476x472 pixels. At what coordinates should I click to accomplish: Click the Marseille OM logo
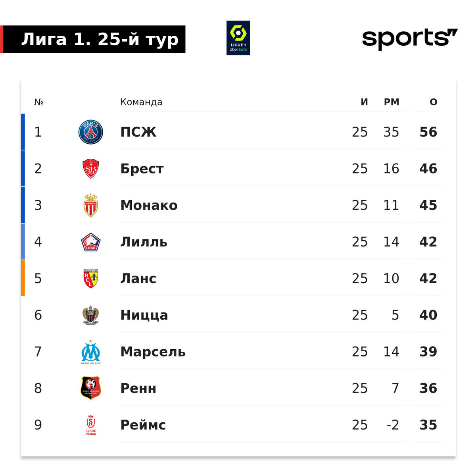[x=90, y=352]
